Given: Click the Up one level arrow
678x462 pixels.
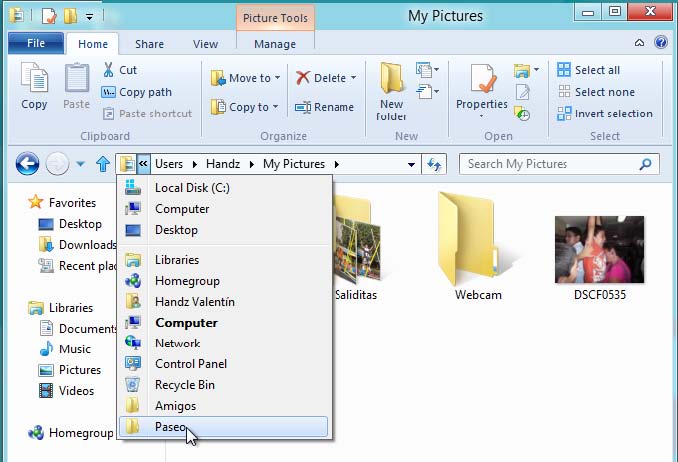Looking at the screenshot, I should tap(102, 164).
